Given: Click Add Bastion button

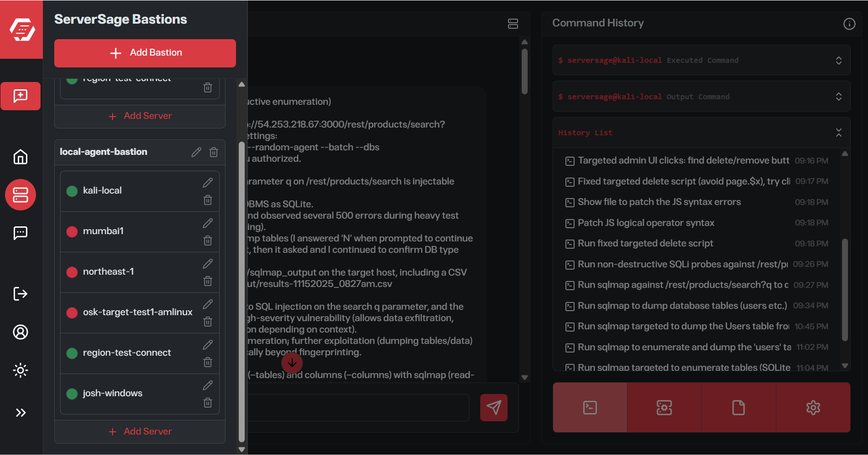Looking at the screenshot, I should pyautogui.click(x=145, y=53).
